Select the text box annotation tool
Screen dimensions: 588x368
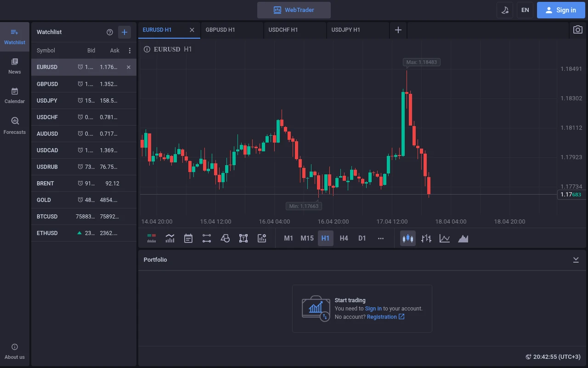(x=243, y=238)
